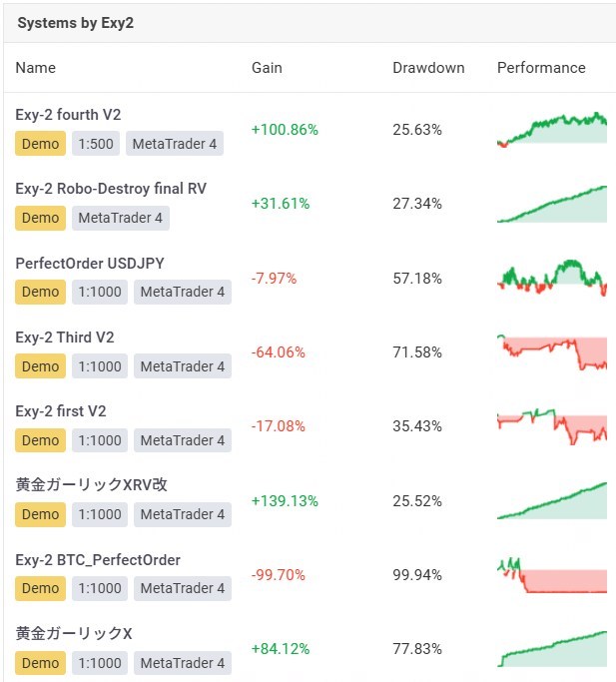Click the 1:500 leverage badge
This screenshot has height=682, width=616.
click(x=96, y=144)
